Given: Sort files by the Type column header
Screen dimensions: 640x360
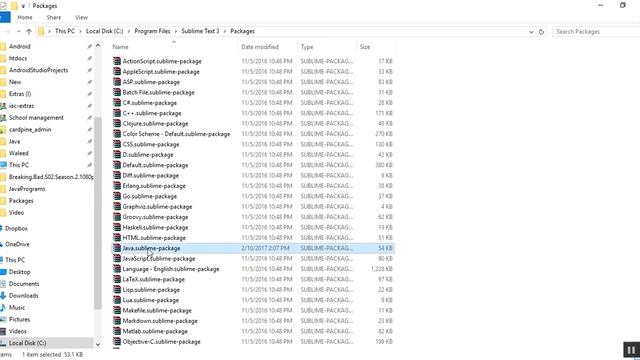Looking at the screenshot, I should [307, 47].
